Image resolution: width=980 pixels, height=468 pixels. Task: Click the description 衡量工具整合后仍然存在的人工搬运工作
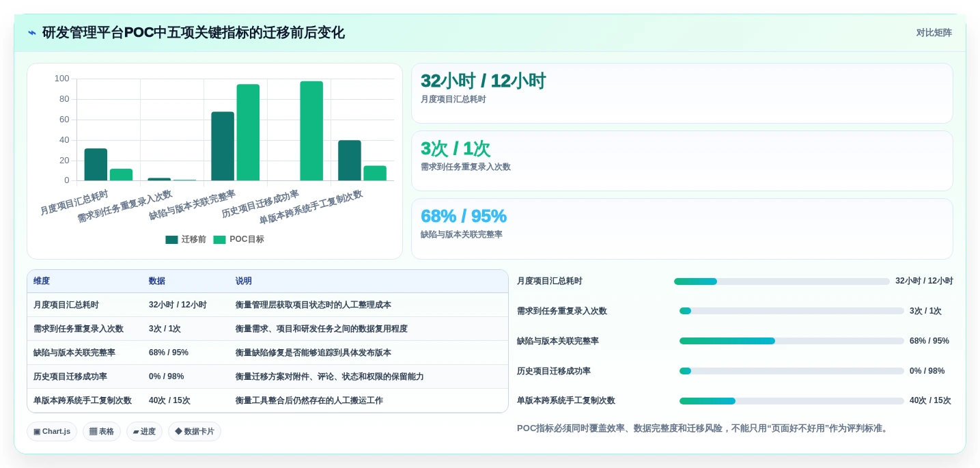pyautogui.click(x=309, y=401)
